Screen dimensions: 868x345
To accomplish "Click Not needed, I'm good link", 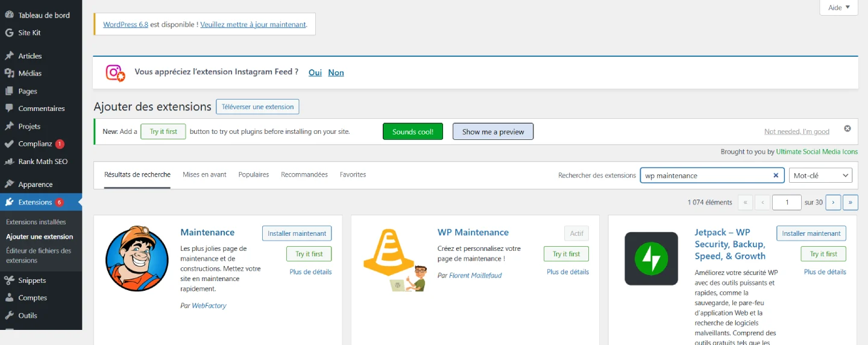I will (797, 131).
